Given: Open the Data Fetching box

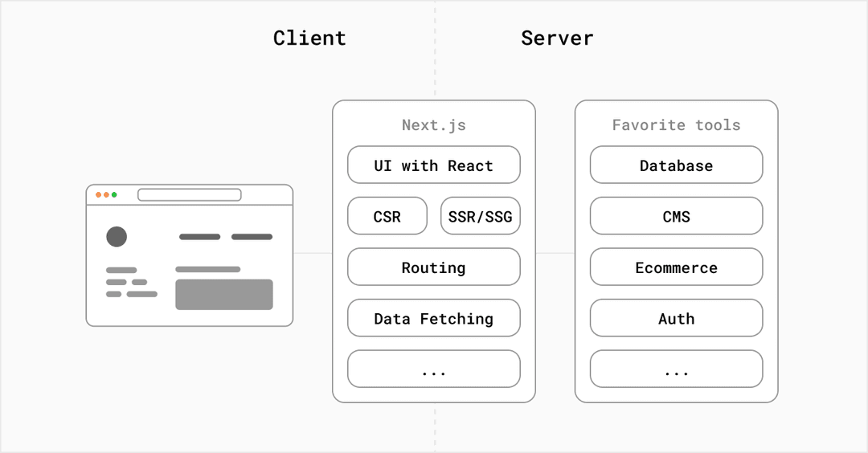Looking at the screenshot, I should 434,318.
